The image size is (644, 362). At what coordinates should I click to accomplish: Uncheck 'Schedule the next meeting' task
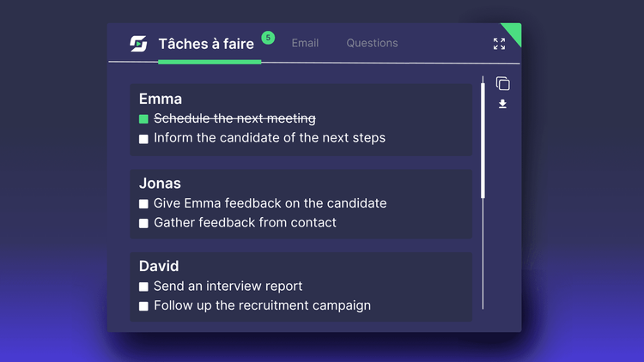point(143,119)
